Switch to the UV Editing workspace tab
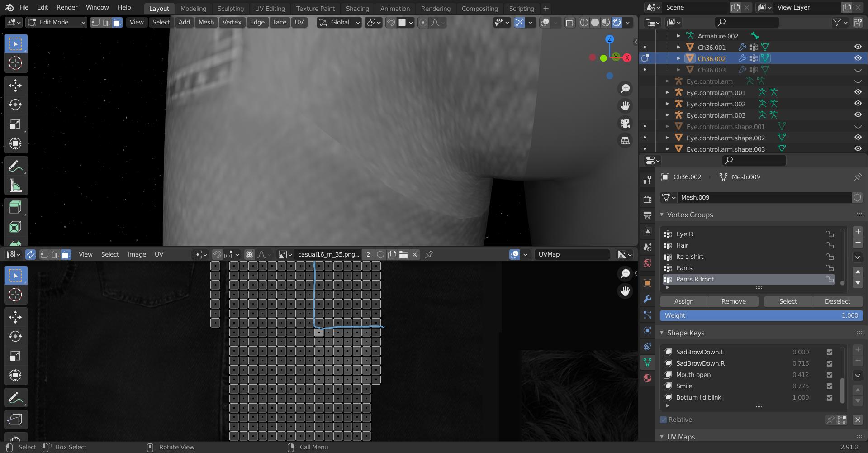Screen dimensions: 868x453 270,8
